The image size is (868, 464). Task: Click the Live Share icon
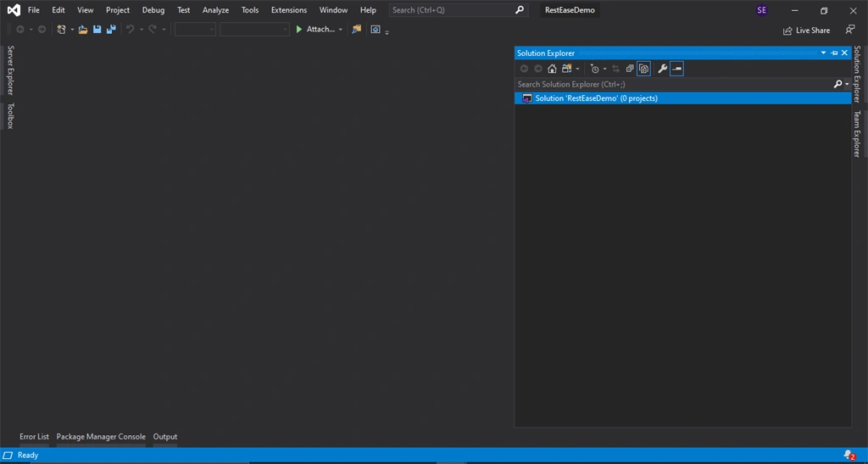(x=787, y=31)
